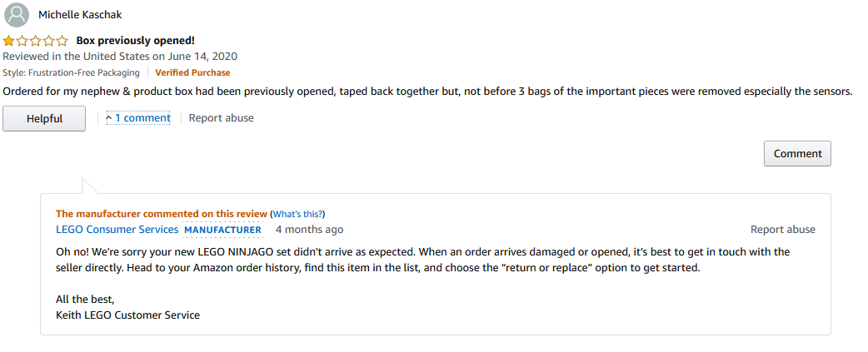Select the fourth star of the rating
The height and width of the screenshot is (352, 868).
point(48,40)
